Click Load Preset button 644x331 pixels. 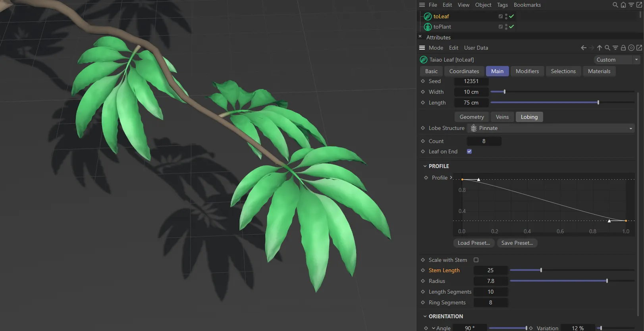point(474,243)
